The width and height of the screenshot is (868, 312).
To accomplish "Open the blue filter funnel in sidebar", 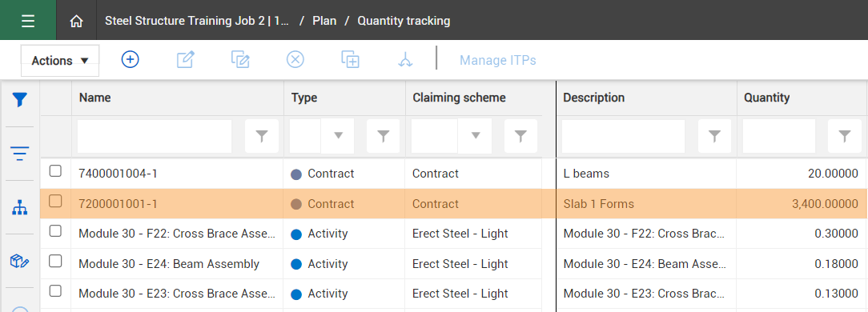I will click(20, 100).
